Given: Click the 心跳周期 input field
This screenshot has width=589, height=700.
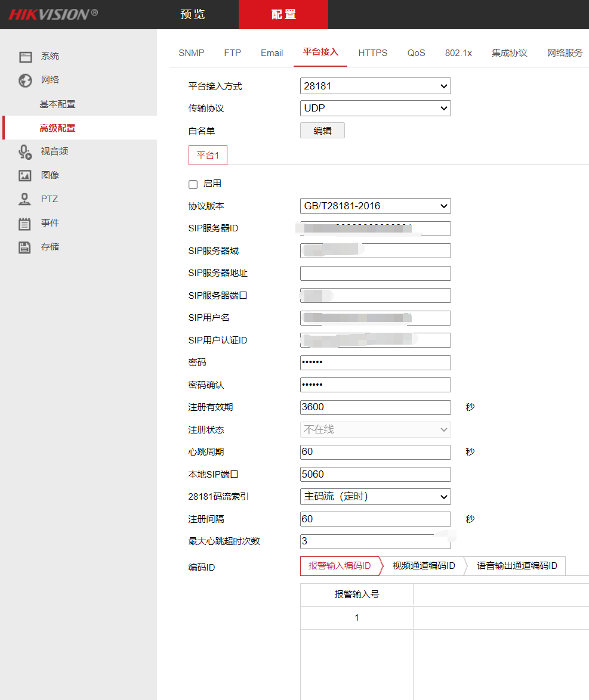Looking at the screenshot, I should click(x=375, y=452).
